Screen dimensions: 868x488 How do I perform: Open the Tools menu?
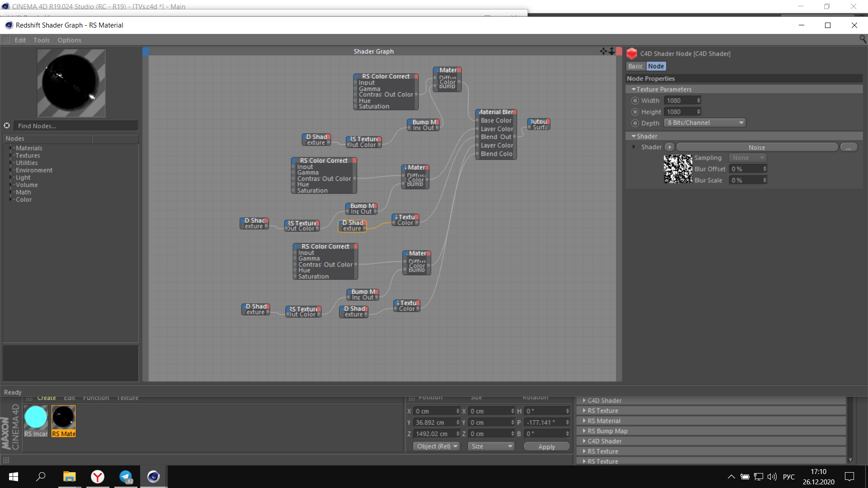click(x=42, y=40)
